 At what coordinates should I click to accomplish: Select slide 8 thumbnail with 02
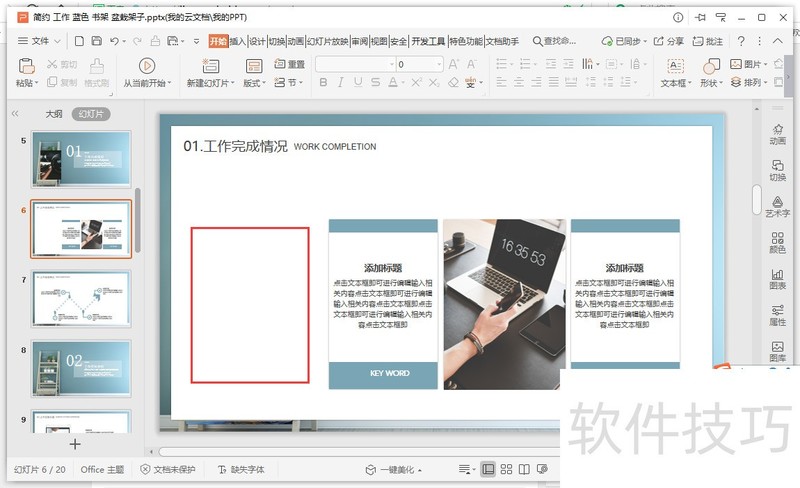pyautogui.click(x=81, y=369)
